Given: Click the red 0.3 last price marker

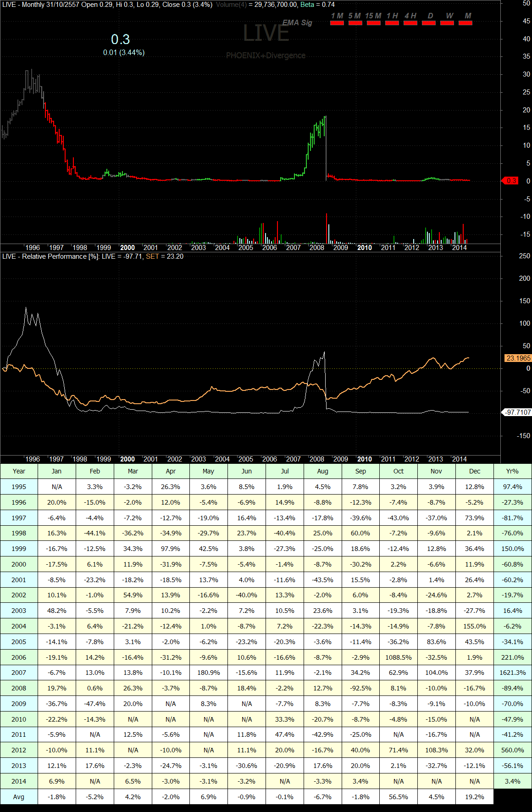Looking at the screenshot, I should click(x=510, y=181).
